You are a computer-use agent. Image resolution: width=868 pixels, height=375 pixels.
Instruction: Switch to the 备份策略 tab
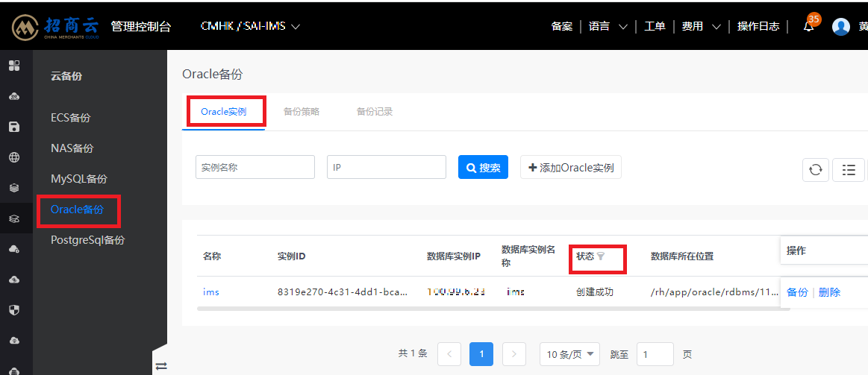(x=301, y=111)
